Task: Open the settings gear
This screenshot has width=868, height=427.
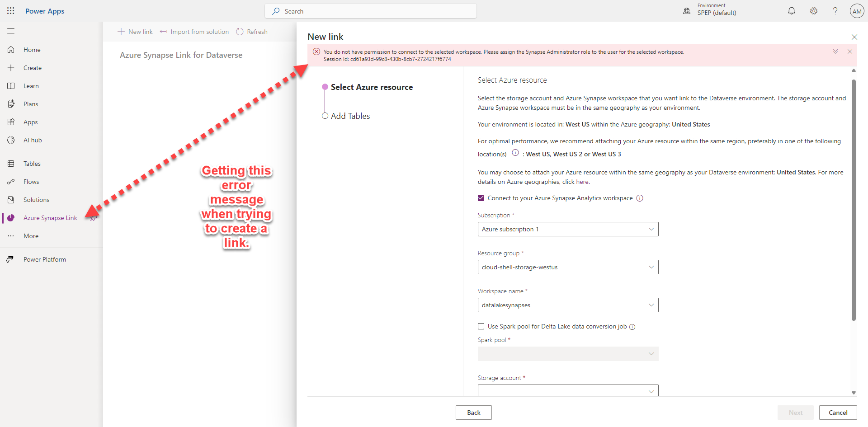Action: (x=814, y=11)
